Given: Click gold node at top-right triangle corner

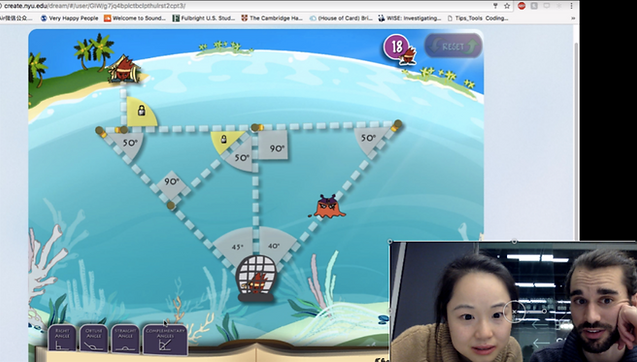Looking at the screenshot, I should click(397, 124).
